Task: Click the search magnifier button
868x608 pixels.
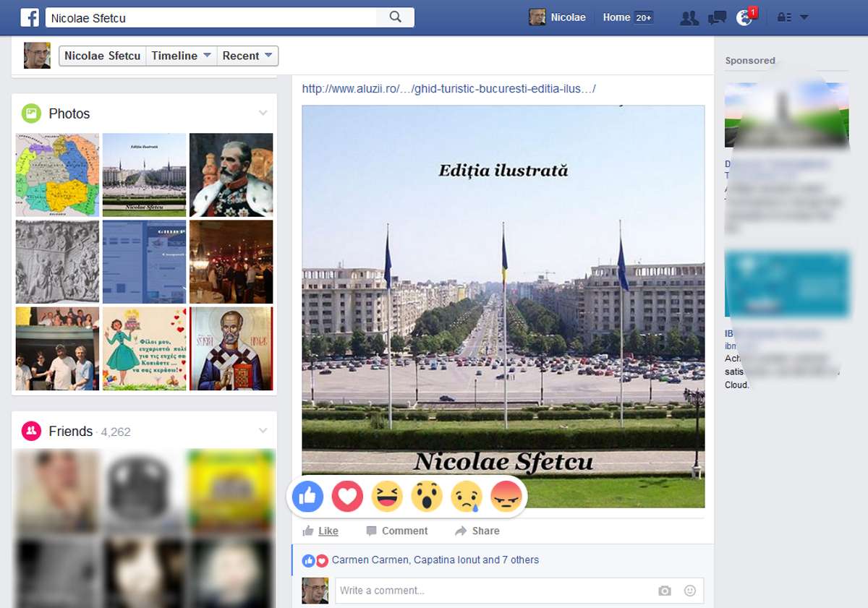Action: coord(395,17)
